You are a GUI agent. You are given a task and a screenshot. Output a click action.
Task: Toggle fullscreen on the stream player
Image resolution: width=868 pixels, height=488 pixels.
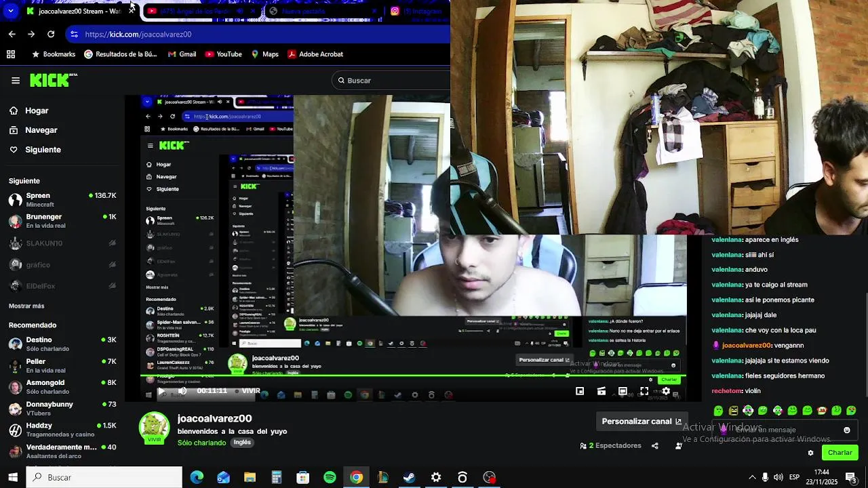644,391
